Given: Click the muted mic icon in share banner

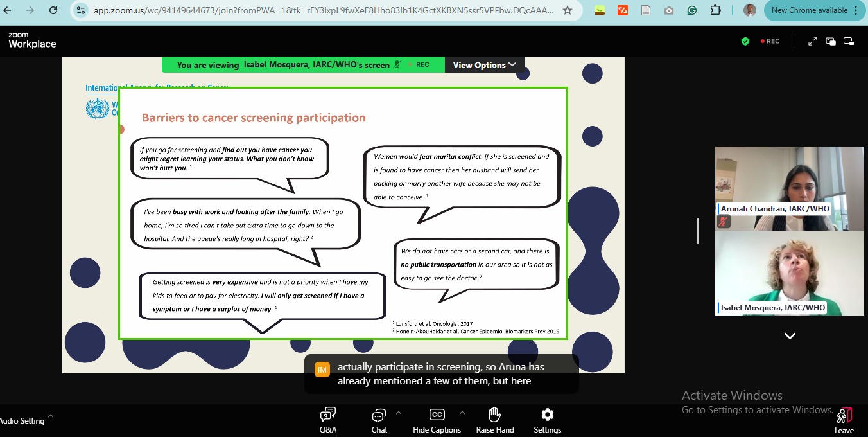Looking at the screenshot, I should pyautogui.click(x=397, y=64).
